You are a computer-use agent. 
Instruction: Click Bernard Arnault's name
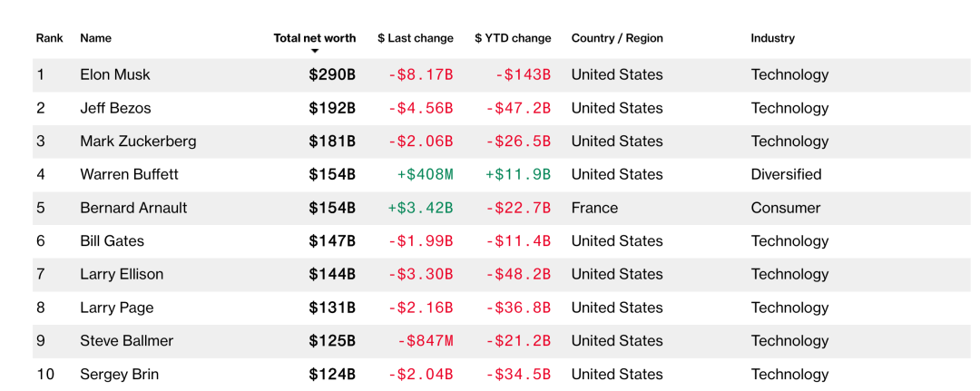click(x=133, y=208)
